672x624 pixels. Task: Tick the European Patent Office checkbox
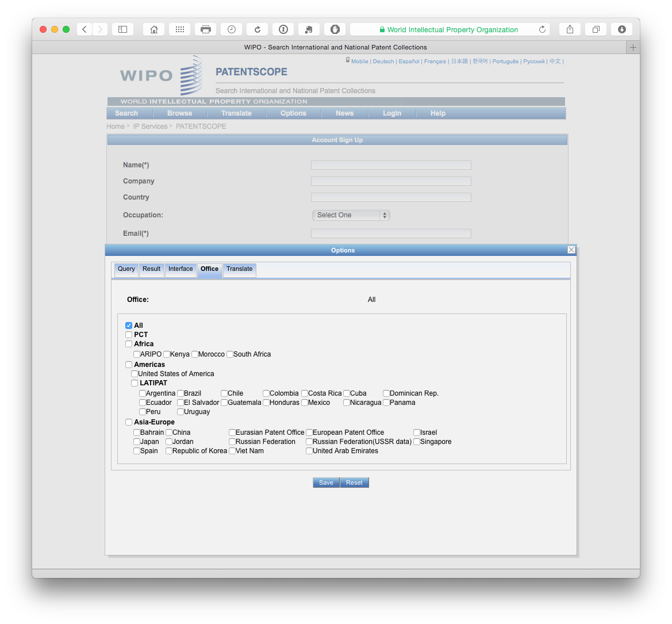309,432
